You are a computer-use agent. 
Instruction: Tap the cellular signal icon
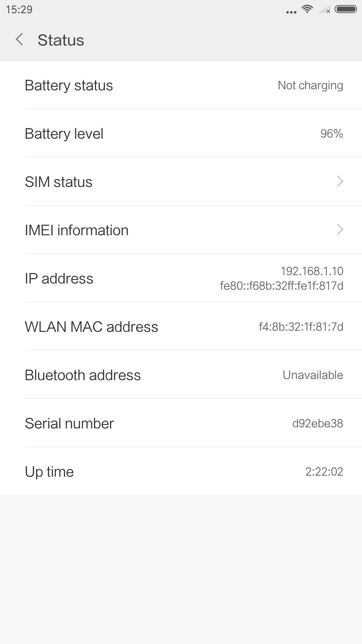pos(324,10)
